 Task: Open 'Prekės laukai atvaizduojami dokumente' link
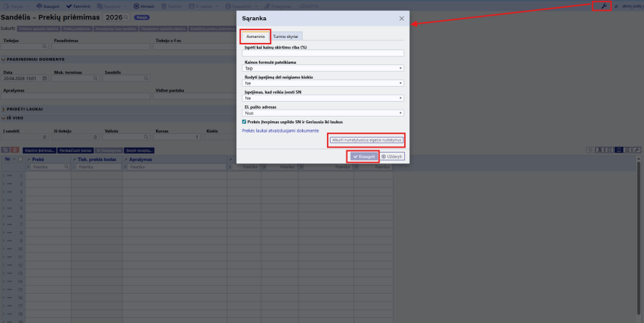(x=280, y=131)
